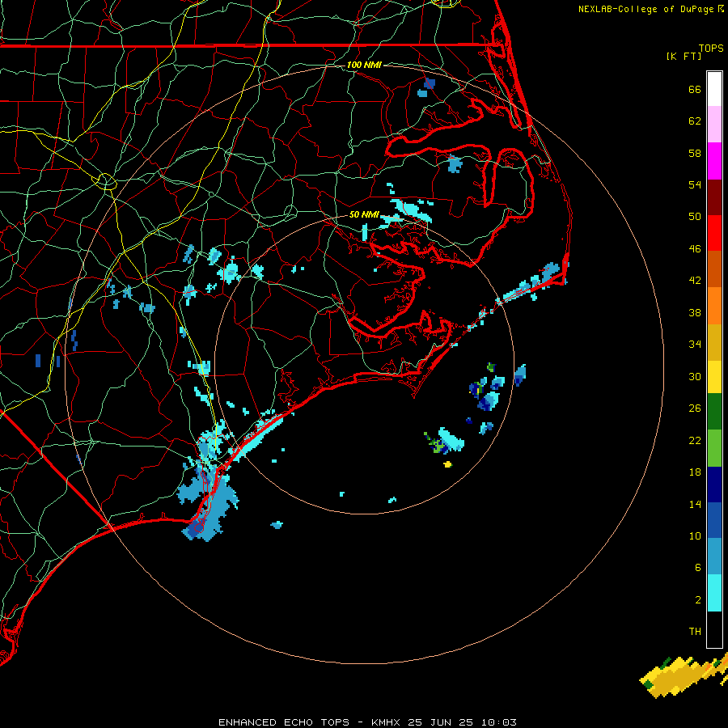The image size is (728, 728).
Task: Pick the orange 38 legend swatch
Action: click(714, 306)
